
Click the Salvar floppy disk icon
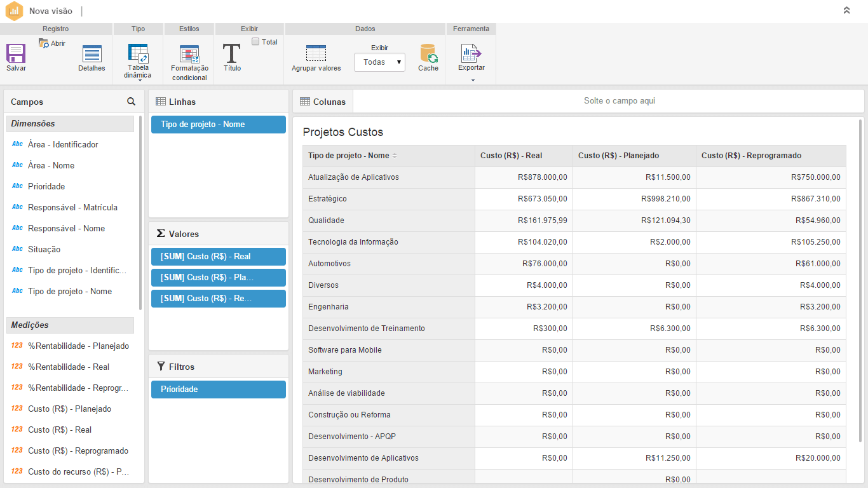pos(16,53)
